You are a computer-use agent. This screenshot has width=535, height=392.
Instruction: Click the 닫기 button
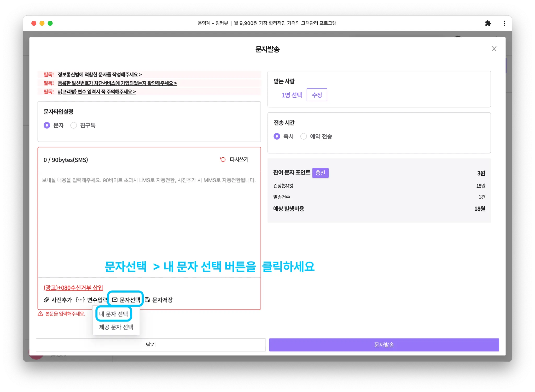pyautogui.click(x=151, y=345)
